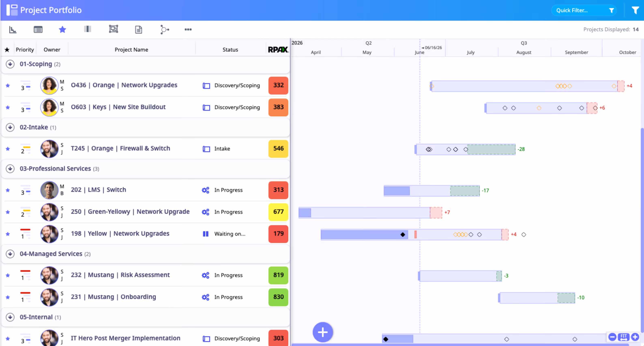644x346 pixels.
Task: Click the red 332 RPAX score badge
Action: 278,86
